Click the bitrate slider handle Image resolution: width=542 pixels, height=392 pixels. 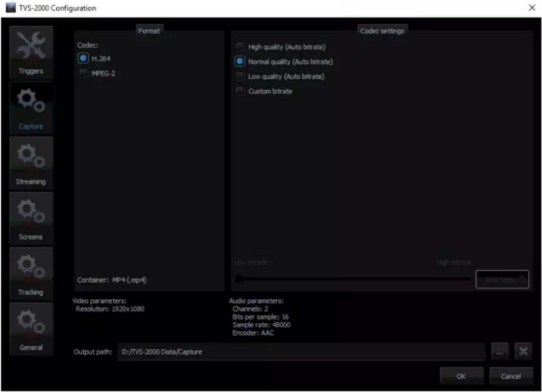240,279
